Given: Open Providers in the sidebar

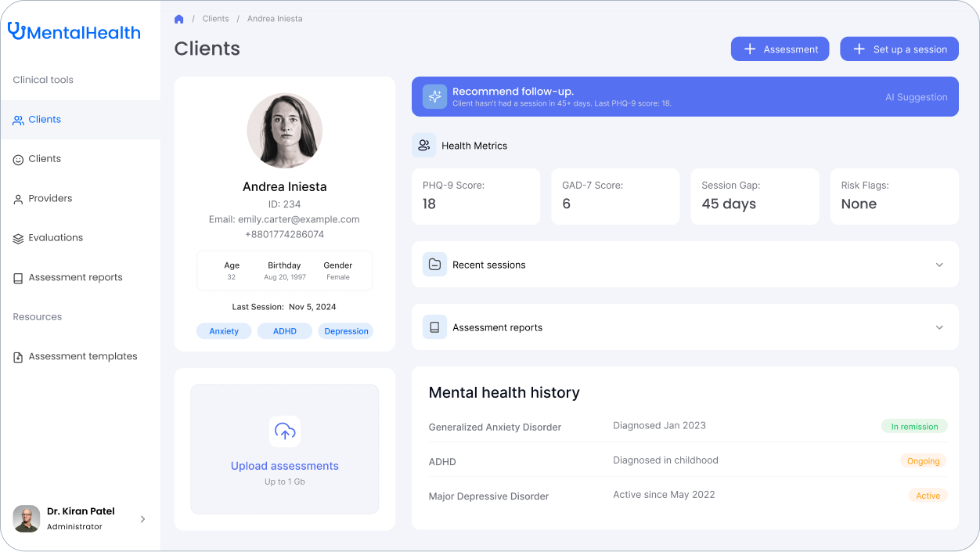Looking at the screenshot, I should pyautogui.click(x=50, y=199).
